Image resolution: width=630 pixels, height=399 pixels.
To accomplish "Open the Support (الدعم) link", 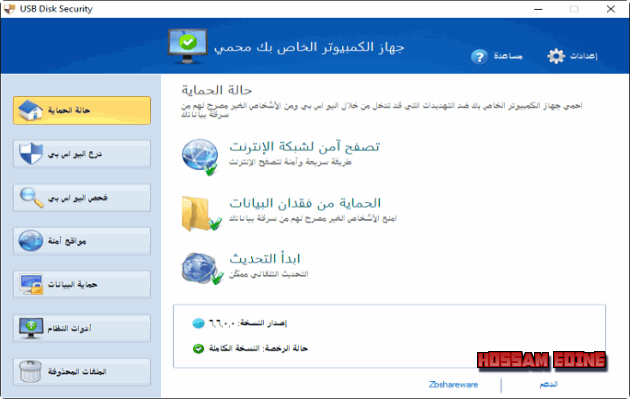I will click(x=548, y=385).
